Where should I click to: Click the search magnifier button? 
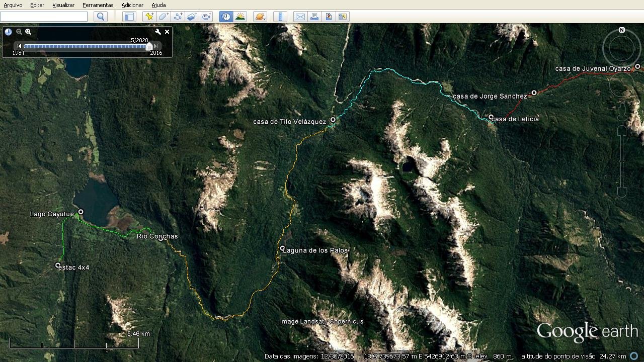tap(101, 17)
